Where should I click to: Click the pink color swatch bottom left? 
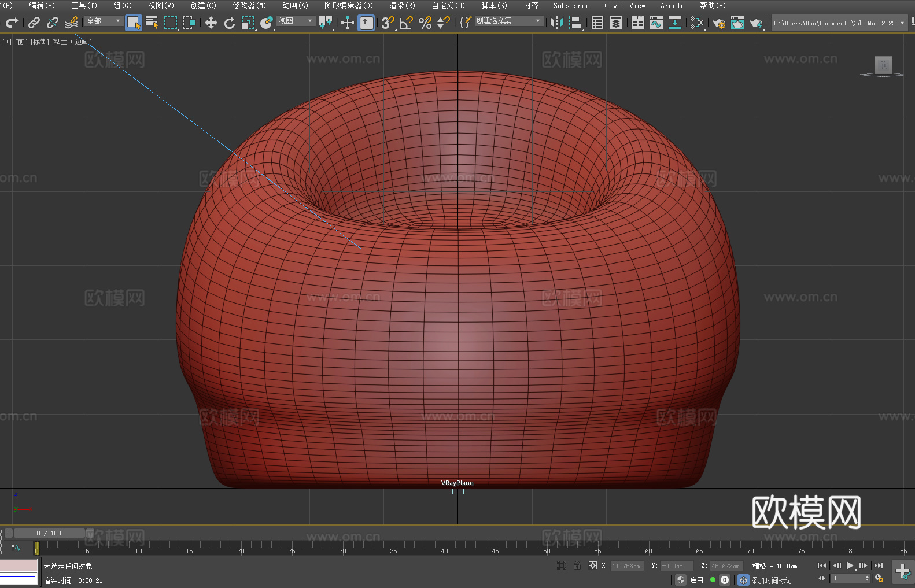(19, 565)
